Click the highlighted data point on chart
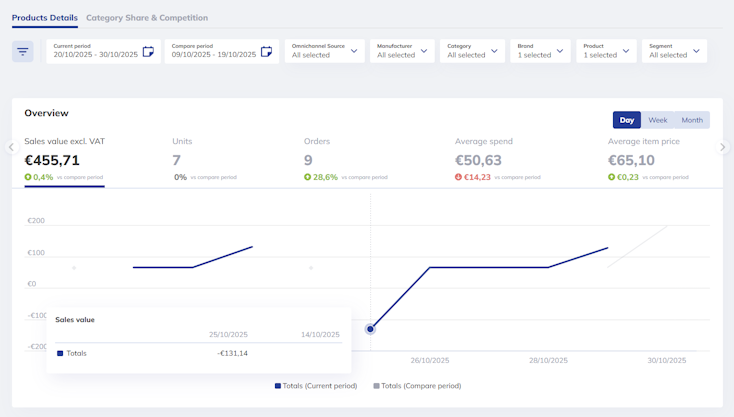 pyautogui.click(x=370, y=328)
